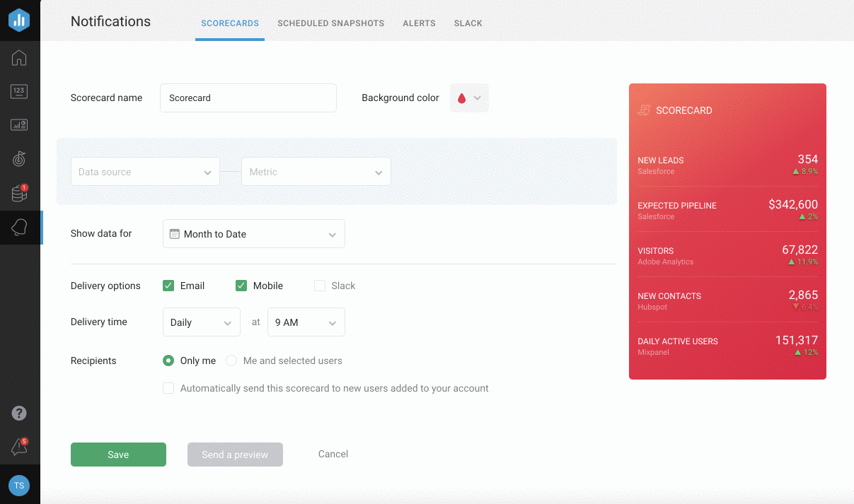Uncheck the Email delivery checkbox
854x504 pixels.
coord(168,286)
